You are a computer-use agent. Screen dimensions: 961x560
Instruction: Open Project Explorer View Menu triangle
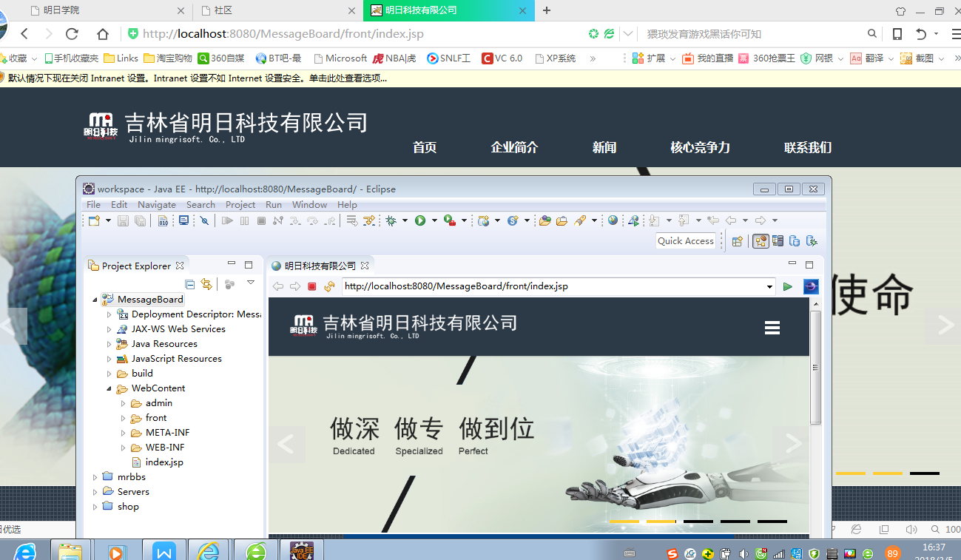251,283
